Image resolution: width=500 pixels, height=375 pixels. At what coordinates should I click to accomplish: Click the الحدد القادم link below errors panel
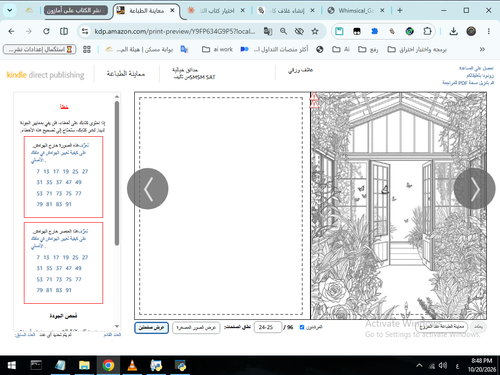pos(112,335)
